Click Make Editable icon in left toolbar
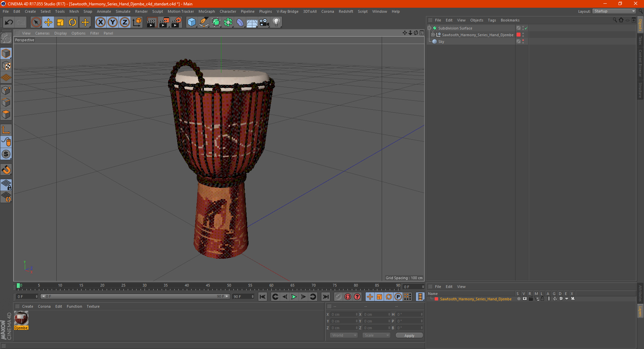 tap(6, 38)
